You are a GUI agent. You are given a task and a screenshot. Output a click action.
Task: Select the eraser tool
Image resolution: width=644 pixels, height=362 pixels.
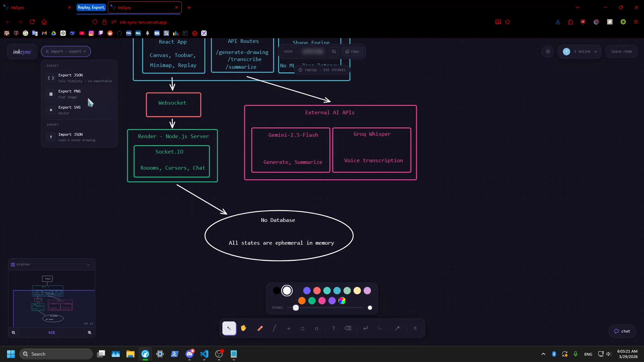coord(348,328)
